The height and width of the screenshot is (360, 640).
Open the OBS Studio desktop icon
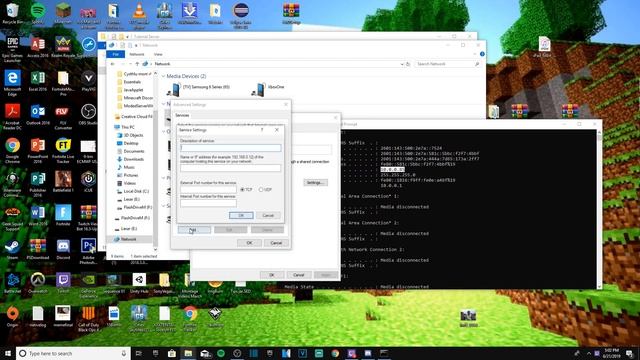point(88,114)
